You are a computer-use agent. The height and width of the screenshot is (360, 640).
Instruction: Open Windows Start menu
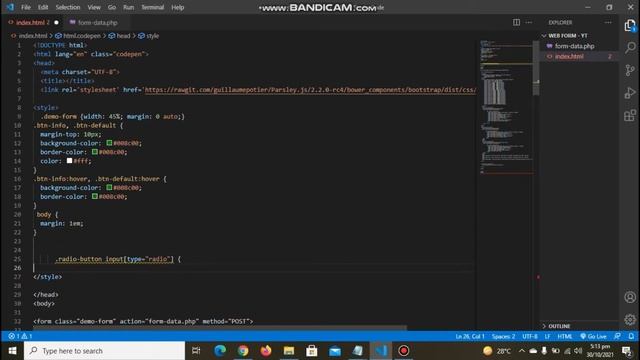(12, 351)
